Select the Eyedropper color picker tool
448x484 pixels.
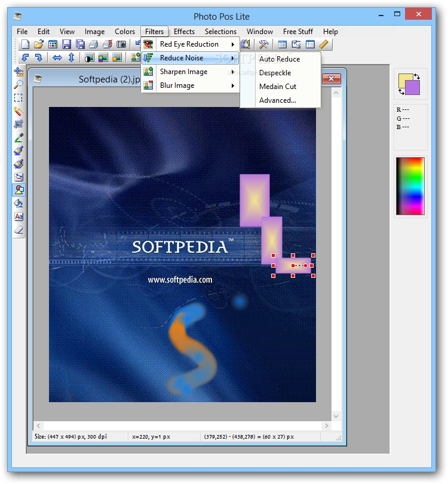[19, 137]
